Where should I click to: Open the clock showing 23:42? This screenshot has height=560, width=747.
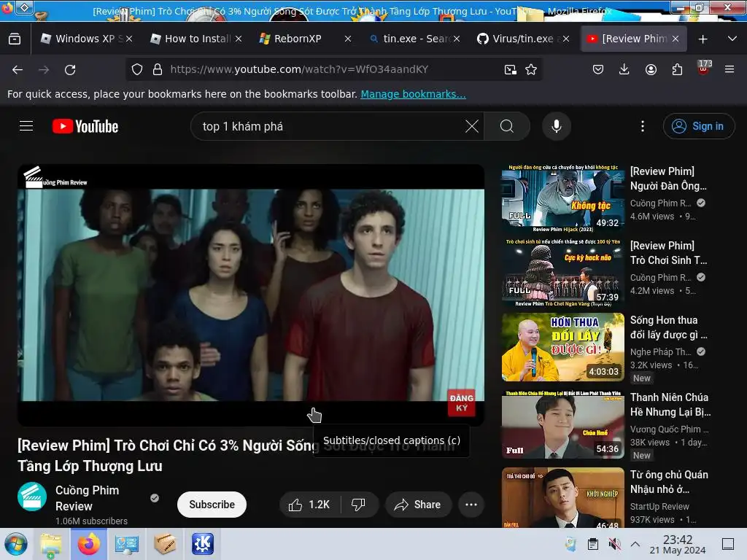tap(678, 545)
